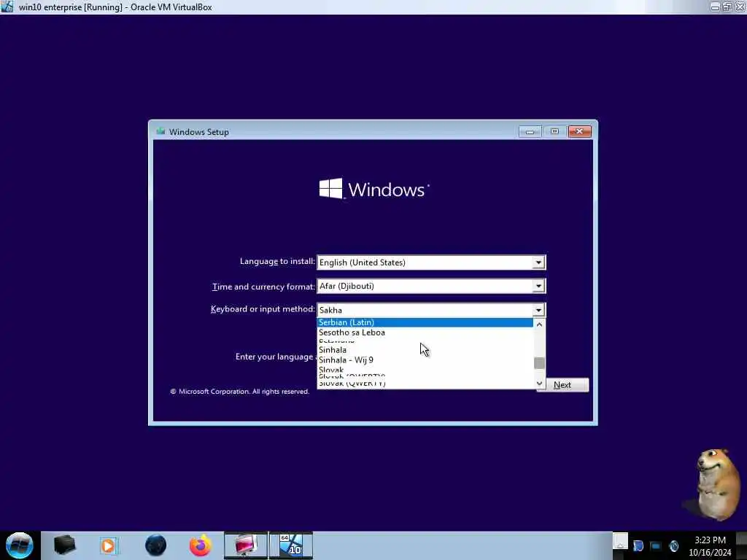
Task: Open the Language to install dropdown
Action: tap(431, 262)
